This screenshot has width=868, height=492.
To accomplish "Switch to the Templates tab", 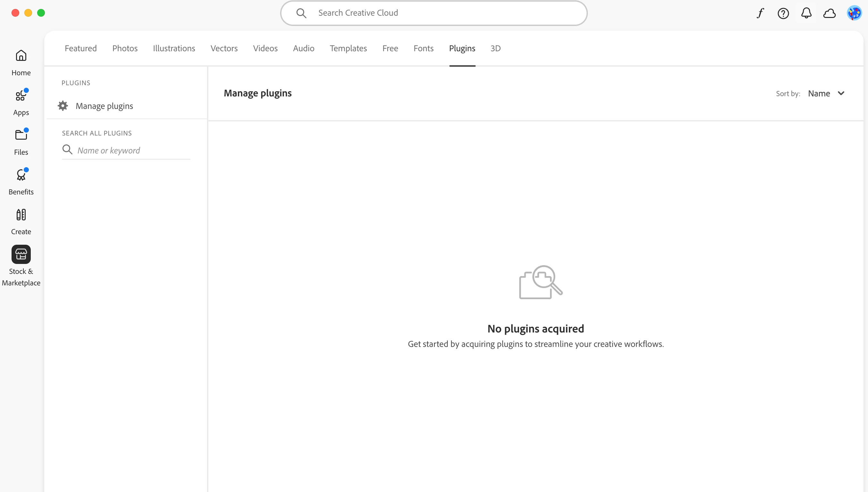I will pos(348,48).
